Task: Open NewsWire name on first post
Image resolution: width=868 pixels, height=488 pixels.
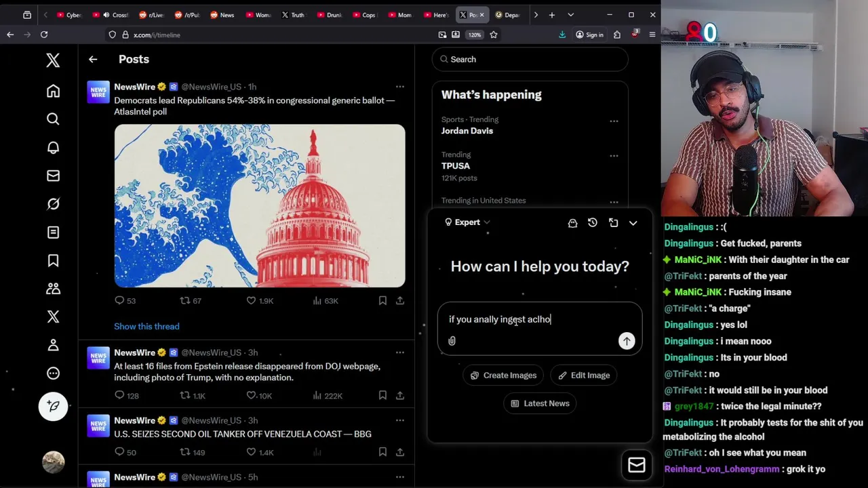Action: click(134, 87)
